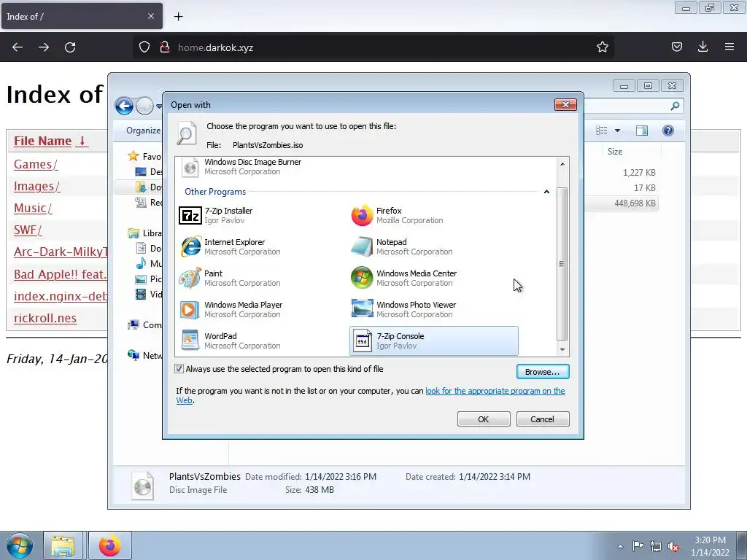Open Libraries in Explorer navigation pane

coord(145,233)
